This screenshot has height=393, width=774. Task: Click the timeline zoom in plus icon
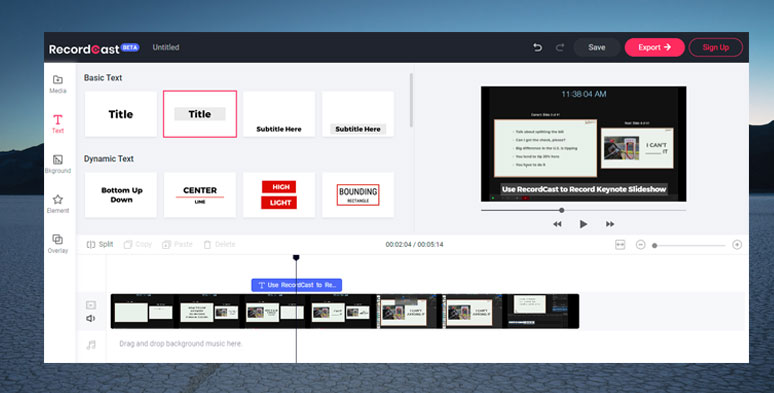(737, 245)
